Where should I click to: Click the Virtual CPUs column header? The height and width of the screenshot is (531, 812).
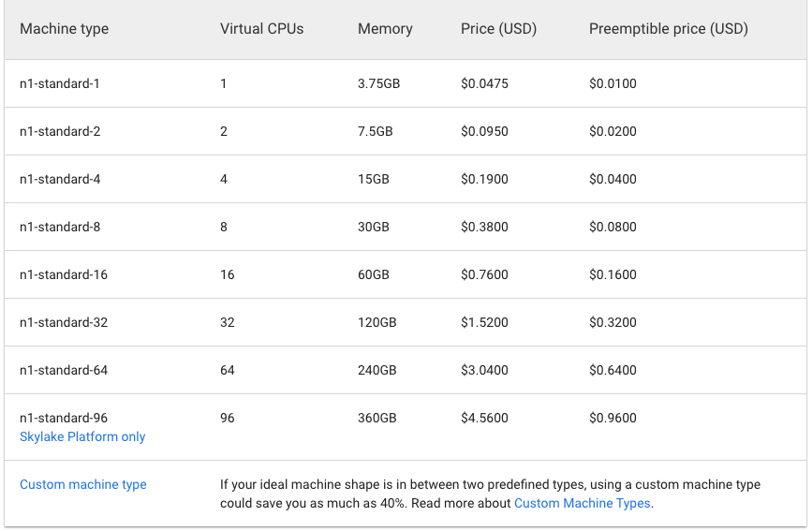261,28
